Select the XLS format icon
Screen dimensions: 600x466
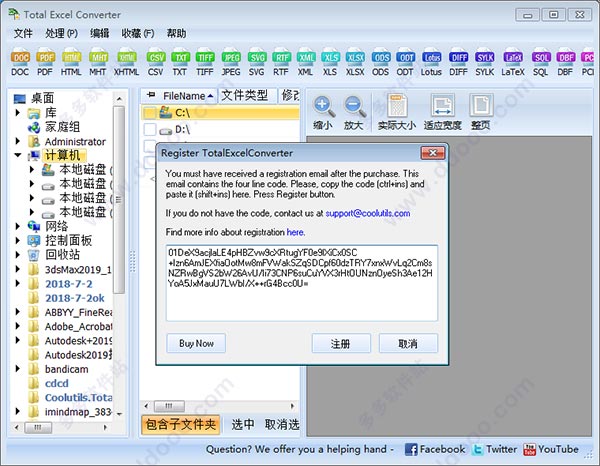330,63
